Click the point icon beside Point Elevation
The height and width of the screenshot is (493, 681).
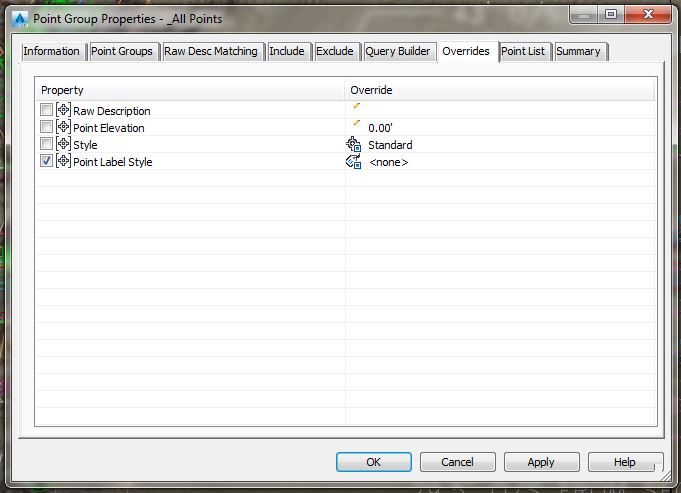(x=63, y=127)
